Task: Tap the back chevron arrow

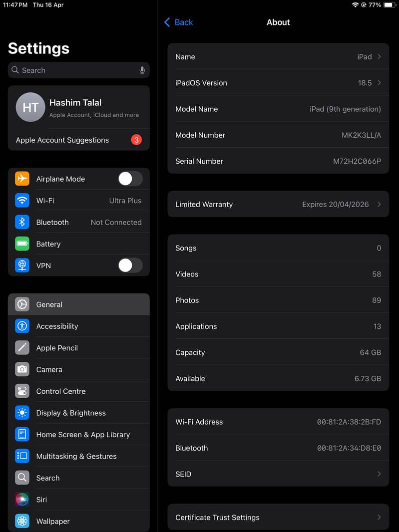Action: pos(167,22)
